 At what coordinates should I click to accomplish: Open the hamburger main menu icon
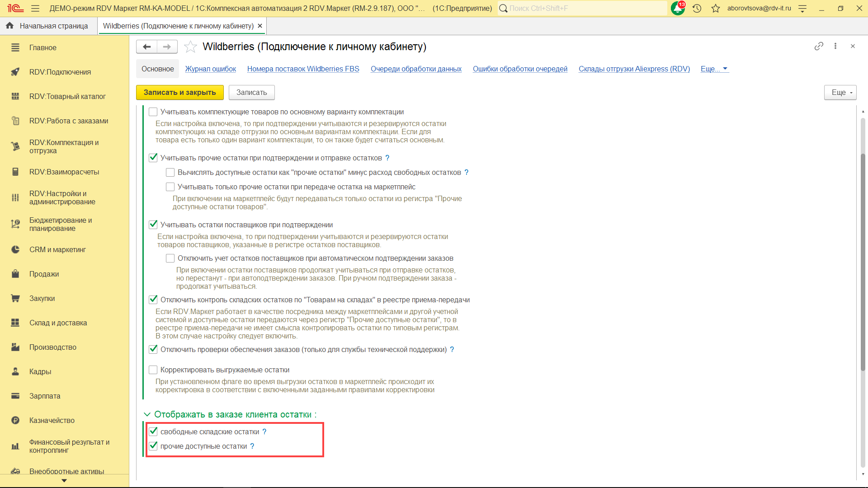[x=35, y=8]
